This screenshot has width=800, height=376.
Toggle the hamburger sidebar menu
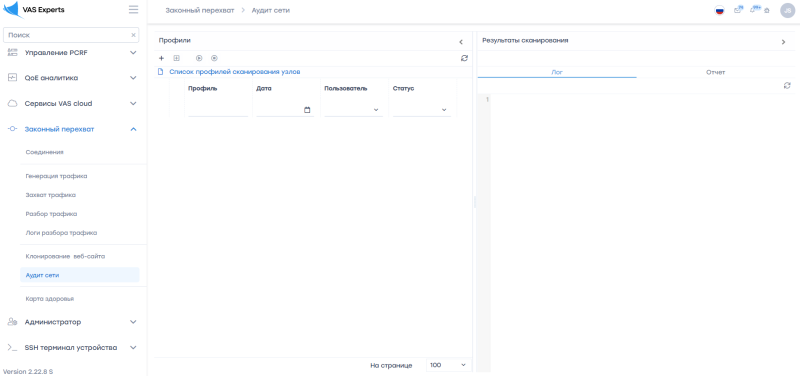[x=133, y=10]
